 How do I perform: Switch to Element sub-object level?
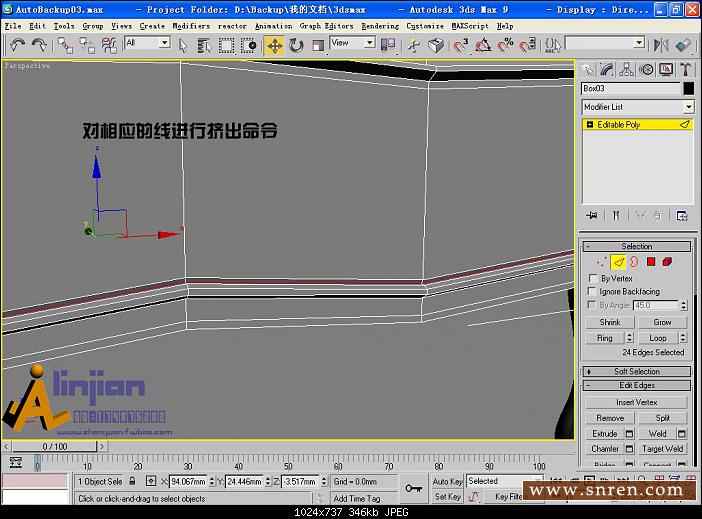click(x=667, y=262)
